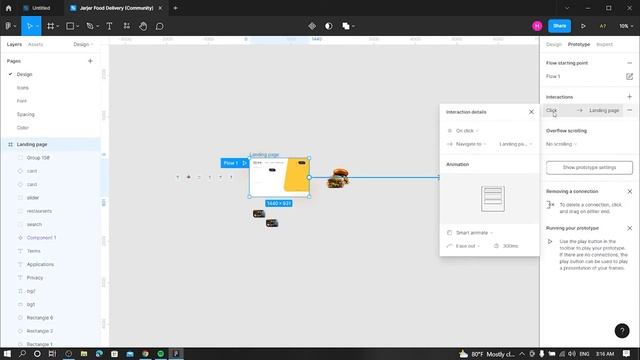Select the Pen tool

[90, 26]
